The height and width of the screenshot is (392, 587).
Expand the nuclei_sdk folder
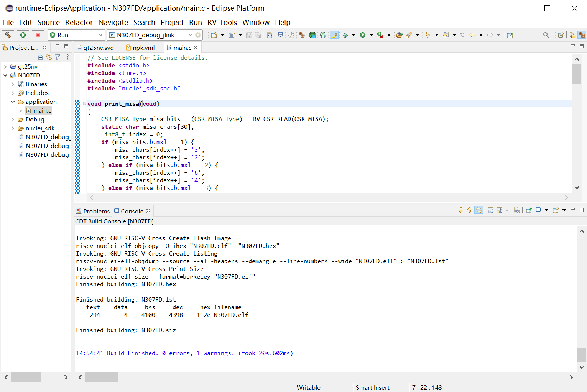[x=13, y=128]
